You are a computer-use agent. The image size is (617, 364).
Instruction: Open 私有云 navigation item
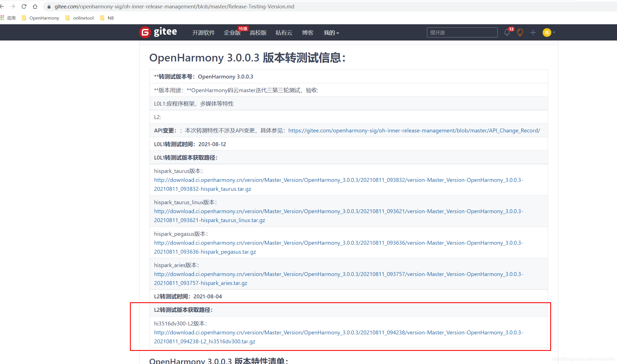[284, 33]
